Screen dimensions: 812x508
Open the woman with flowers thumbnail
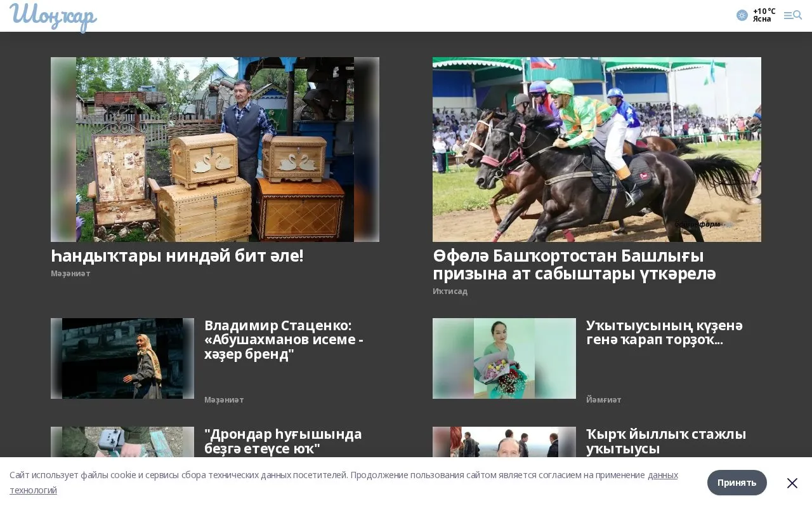(504, 358)
